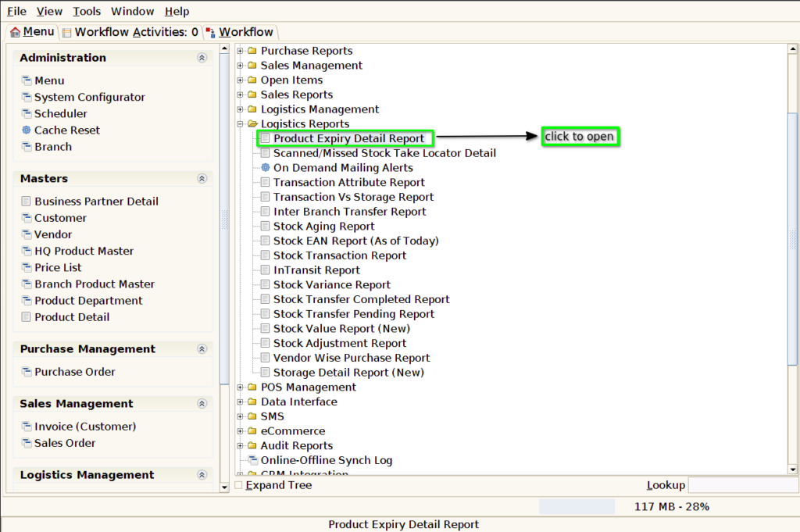
Task: Click the Stock Aging Report icon
Action: pos(266,226)
